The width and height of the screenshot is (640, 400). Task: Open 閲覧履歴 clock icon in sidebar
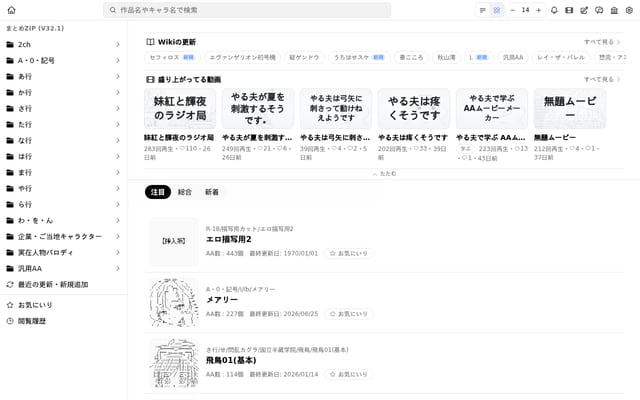coord(10,321)
